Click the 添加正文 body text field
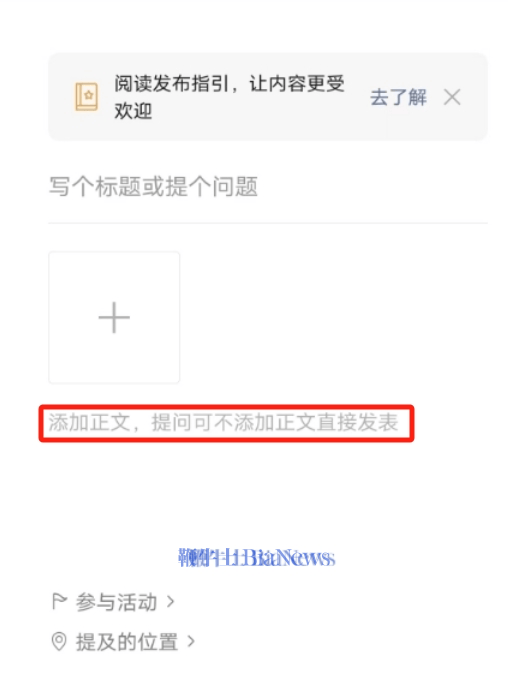 pos(226,423)
